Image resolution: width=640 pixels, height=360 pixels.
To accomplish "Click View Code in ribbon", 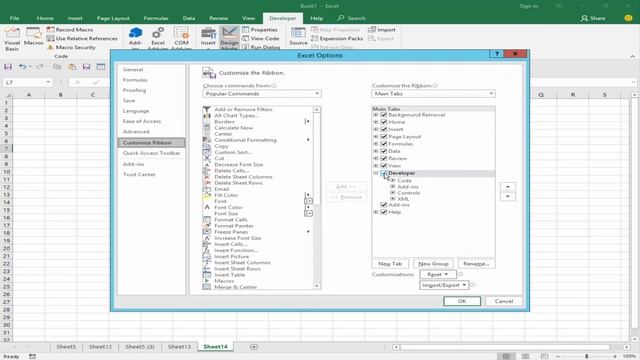I will pyautogui.click(x=261, y=38).
